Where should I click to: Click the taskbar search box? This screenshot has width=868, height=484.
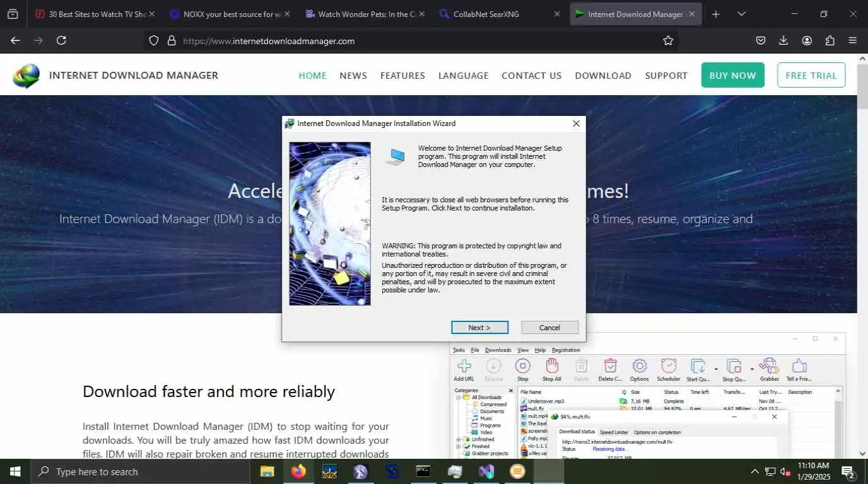tap(140, 471)
